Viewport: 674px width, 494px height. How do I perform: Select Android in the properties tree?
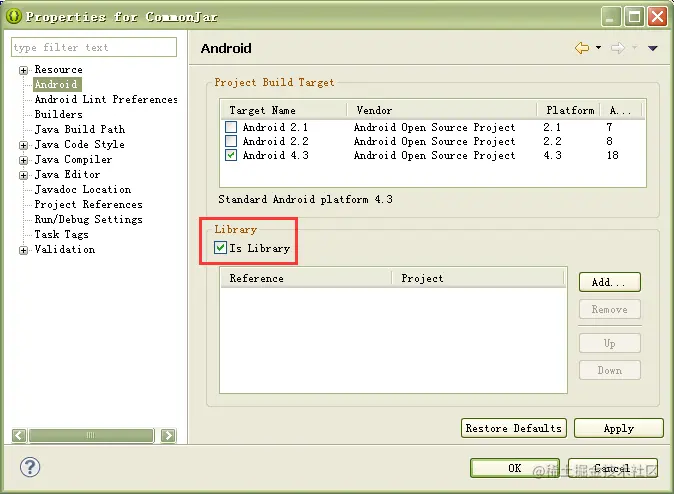pos(57,84)
